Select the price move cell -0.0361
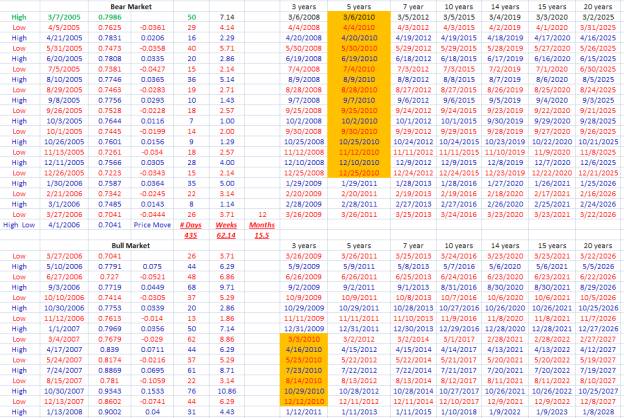 [x=152, y=27]
